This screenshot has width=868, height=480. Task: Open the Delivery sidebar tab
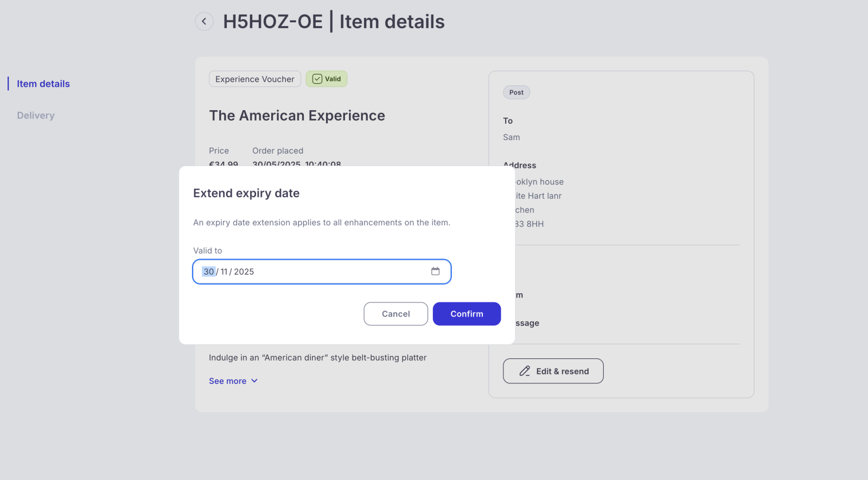pos(36,116)
